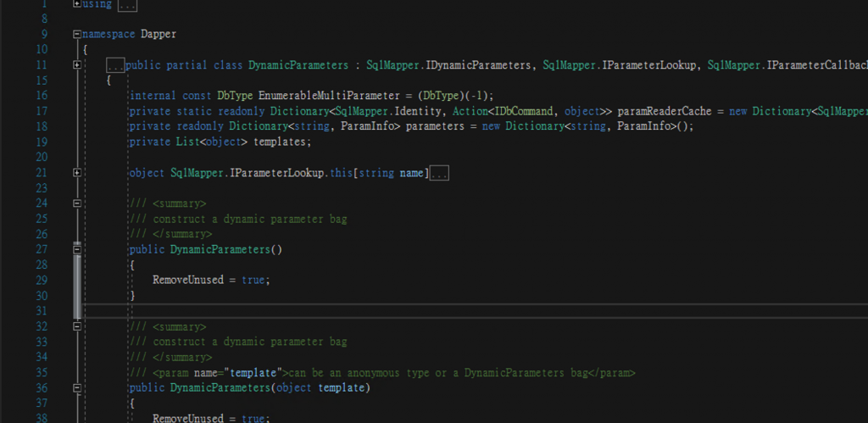Click the "this" keyword on line 21

tap(341, 173)
